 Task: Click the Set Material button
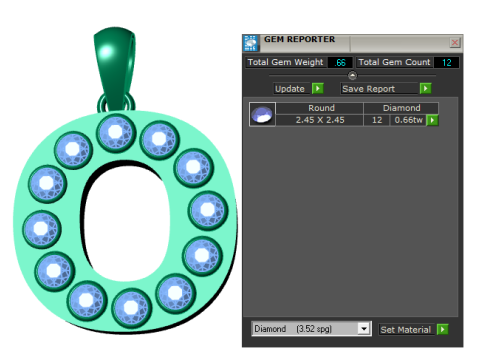[406, 330]
